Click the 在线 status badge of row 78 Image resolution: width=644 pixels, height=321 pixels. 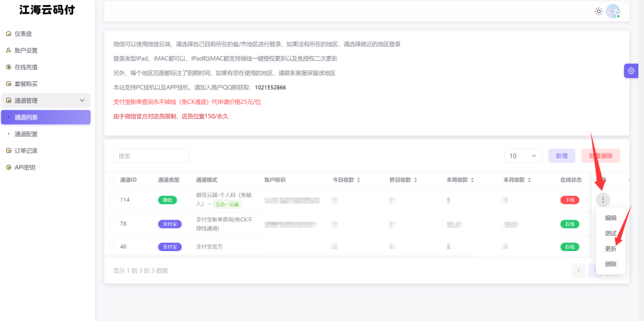pyautogui.click(x=570, y=224)
